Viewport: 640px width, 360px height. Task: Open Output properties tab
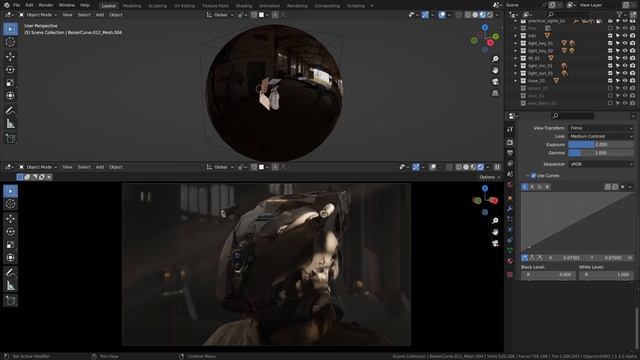pyautogui.click(x=510, y=153)
